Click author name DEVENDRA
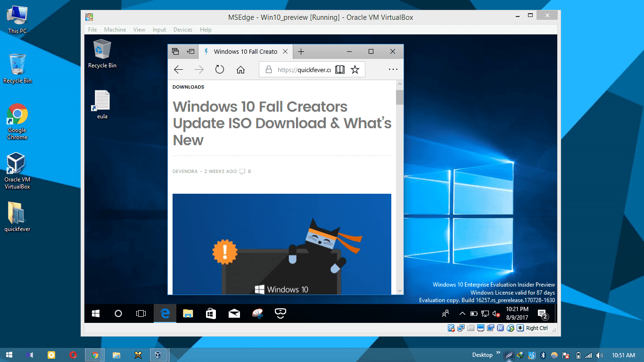The height and width of the screenshot is (362, 644). click(185, 172)
